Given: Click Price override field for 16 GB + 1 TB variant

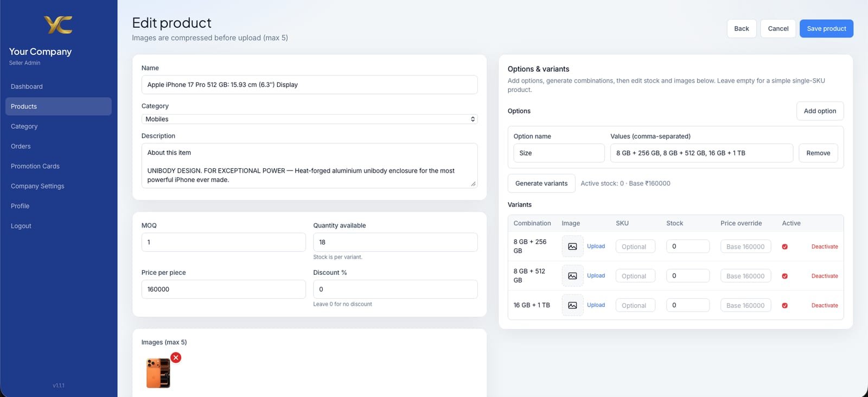Looking at the screenshot, I should tap(745, 305).
